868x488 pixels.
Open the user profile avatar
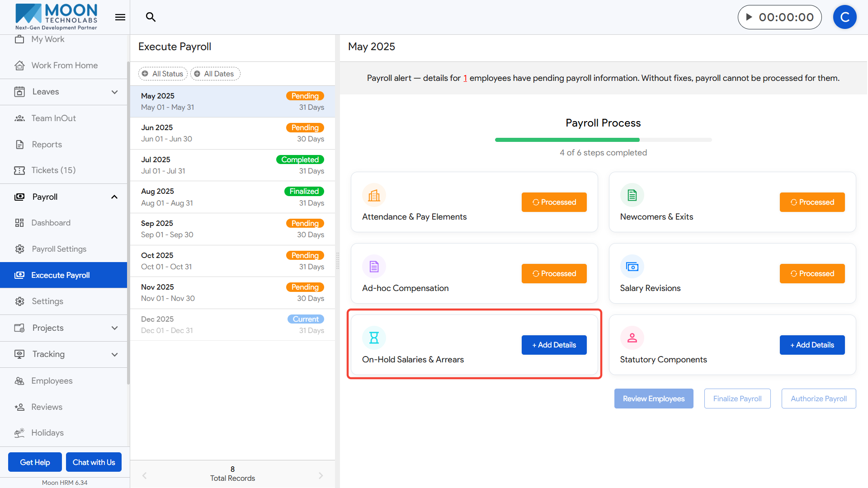(x=844, y=17)
